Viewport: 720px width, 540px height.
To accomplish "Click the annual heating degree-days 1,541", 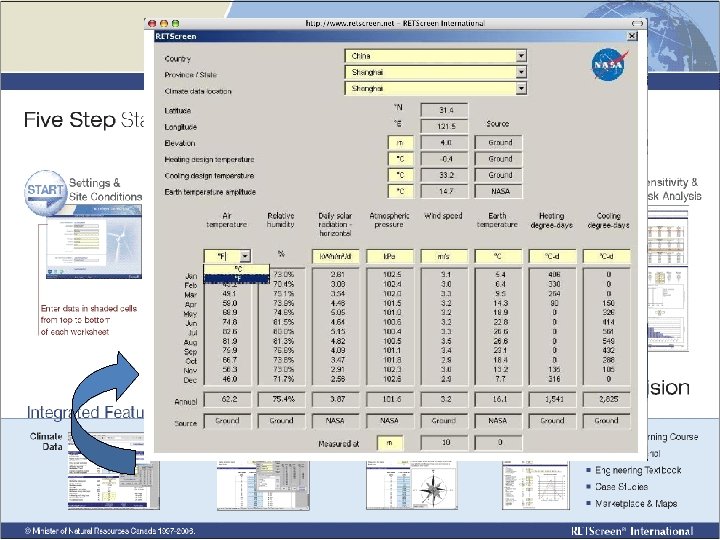I will (x=553, y=399).
